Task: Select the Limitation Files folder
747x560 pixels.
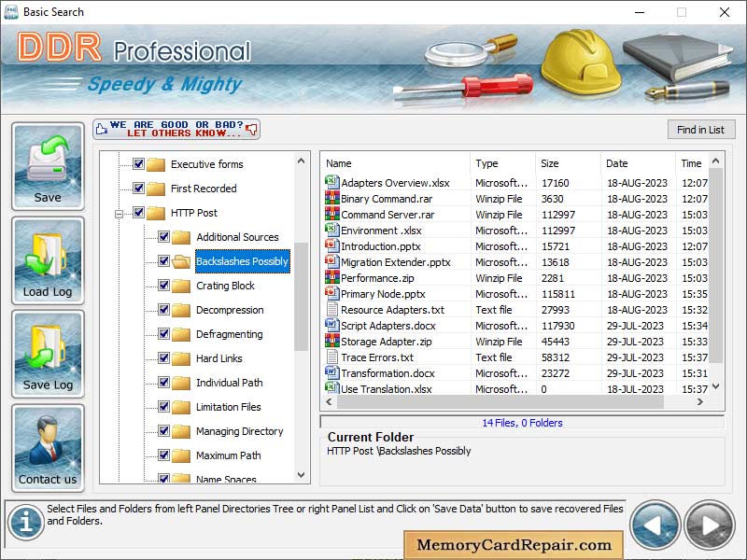Action: pyautogui.click(x=228, y=407)
